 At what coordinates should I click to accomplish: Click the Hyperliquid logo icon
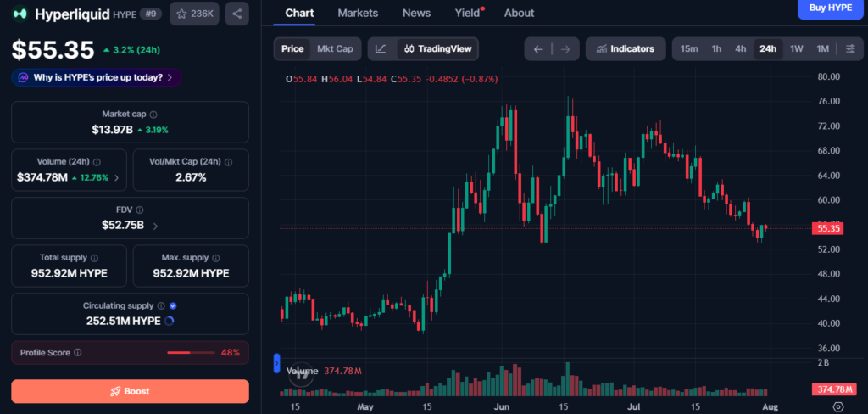[x=20, y=14]
